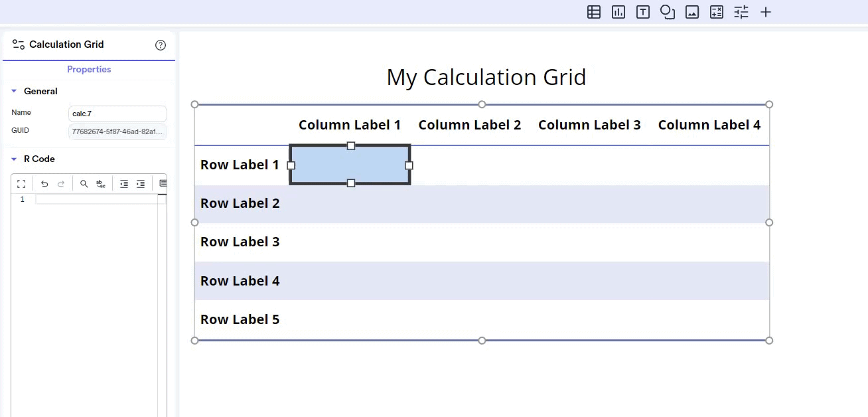The image size is (868, 417).
Task: Collapse the R Code section
Action: tap(14, 159)
